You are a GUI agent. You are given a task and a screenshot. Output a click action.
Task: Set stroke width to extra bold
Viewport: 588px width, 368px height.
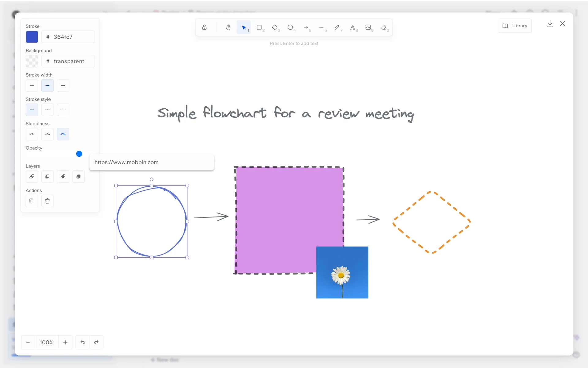(63, 86)
